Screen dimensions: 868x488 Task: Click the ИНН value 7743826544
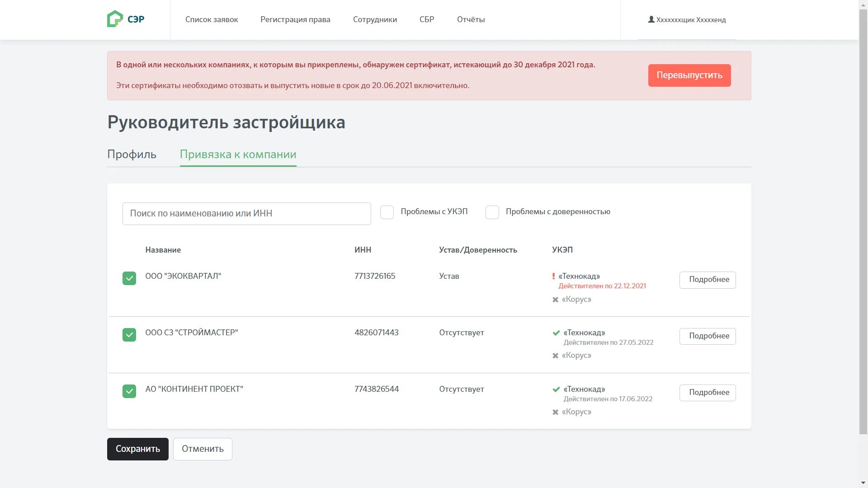coord(377,389)
